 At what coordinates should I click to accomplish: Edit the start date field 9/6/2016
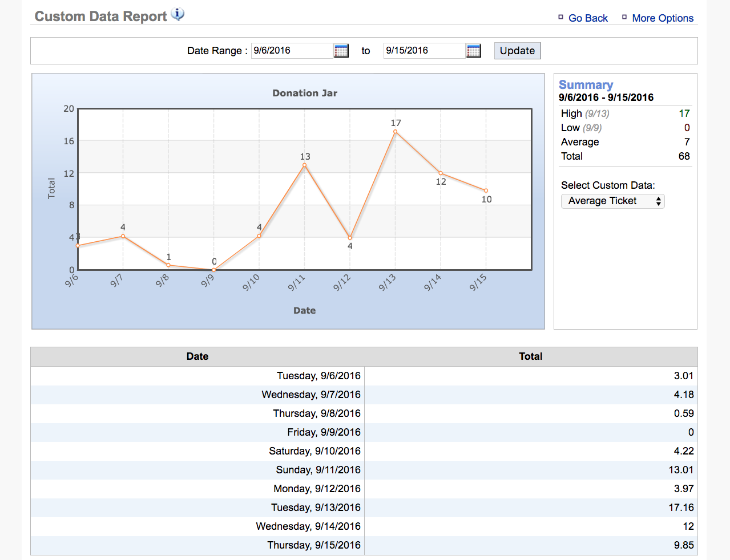[292, 51]
